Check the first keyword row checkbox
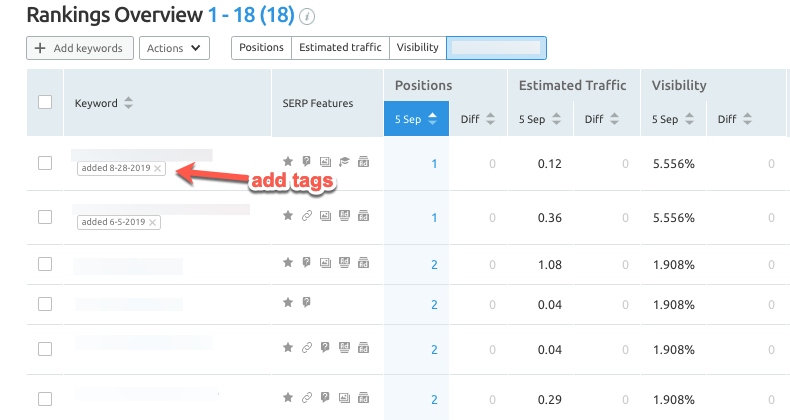 [x=45, y=163]
